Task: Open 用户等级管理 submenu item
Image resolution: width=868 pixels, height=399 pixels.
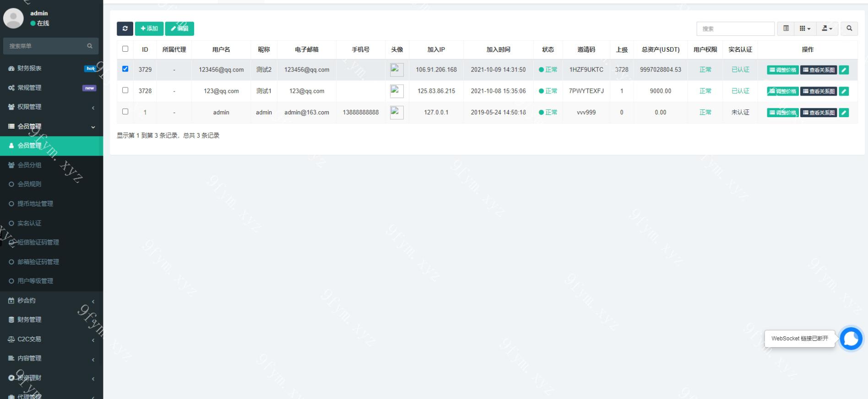Action: pyautogui.click(x=51, y=281)
